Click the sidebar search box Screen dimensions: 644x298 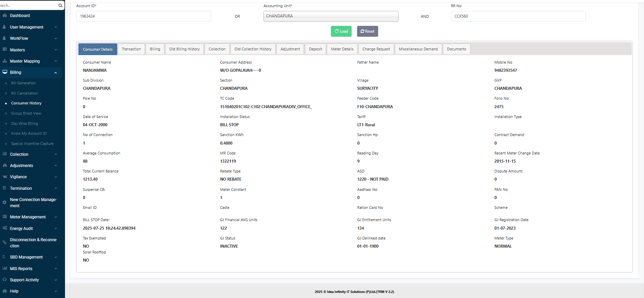point(28,5)
